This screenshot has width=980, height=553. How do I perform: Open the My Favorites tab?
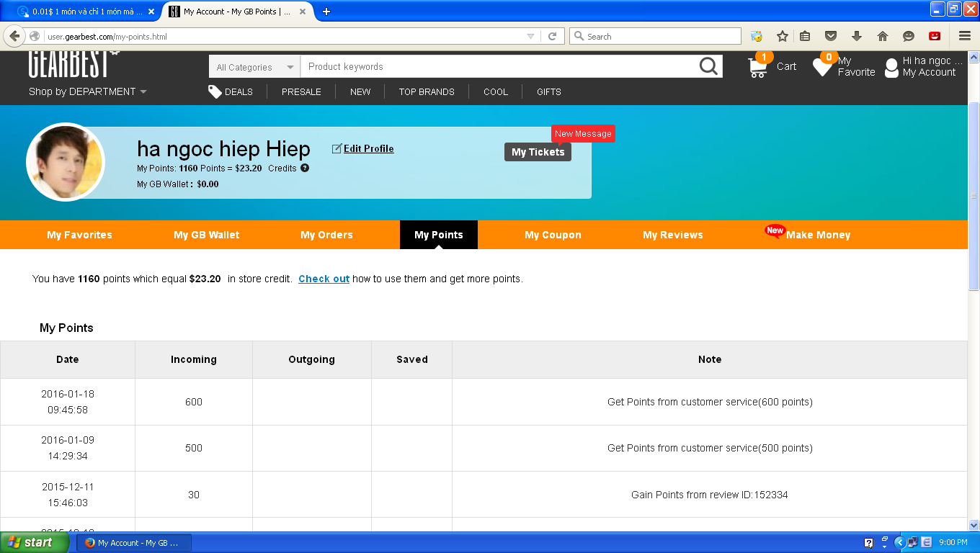(79, 235)
